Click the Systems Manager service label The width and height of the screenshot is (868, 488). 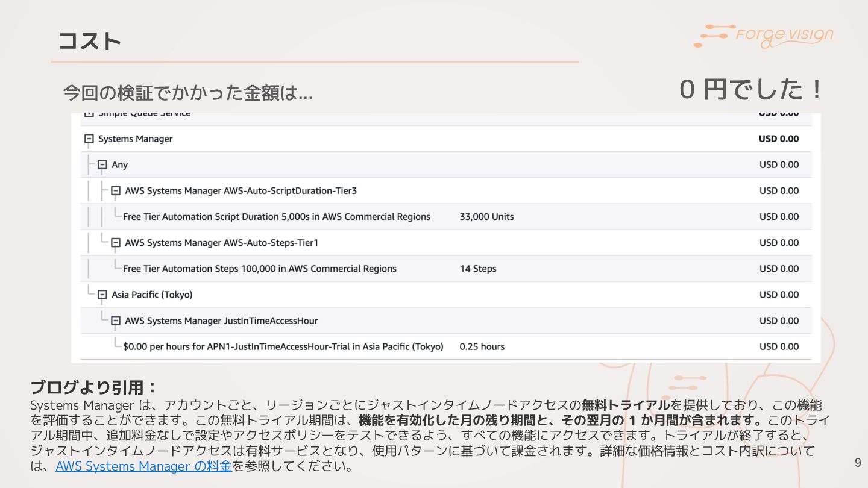pos(135,139)
